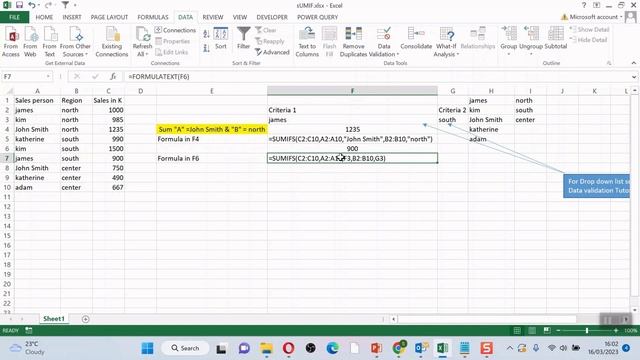Select the yellow highlighted cell E4
640x360 pixels.
(212, 129)
